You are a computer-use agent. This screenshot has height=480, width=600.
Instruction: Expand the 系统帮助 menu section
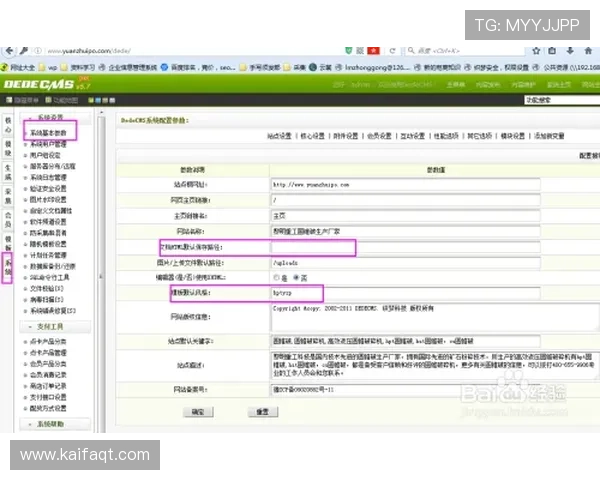(55, 424)
